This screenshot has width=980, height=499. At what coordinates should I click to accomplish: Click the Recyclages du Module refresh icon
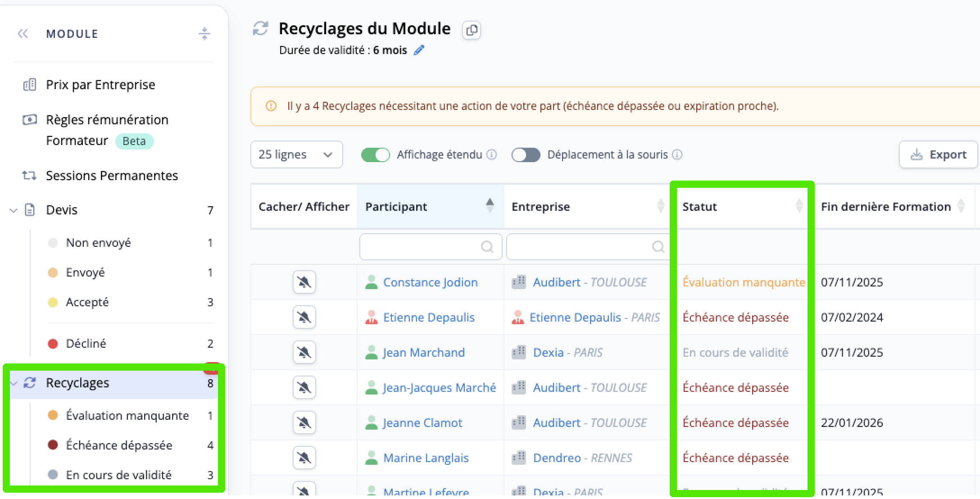(260, 28)
